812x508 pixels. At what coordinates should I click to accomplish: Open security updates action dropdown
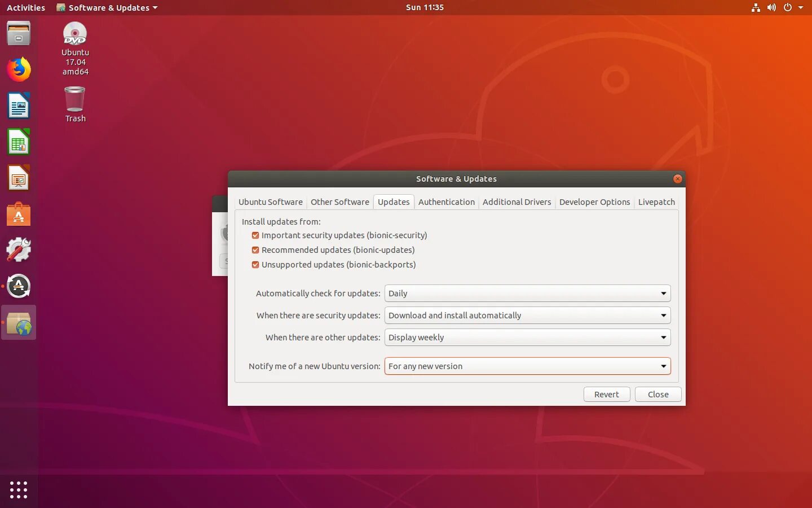point(527,316)
